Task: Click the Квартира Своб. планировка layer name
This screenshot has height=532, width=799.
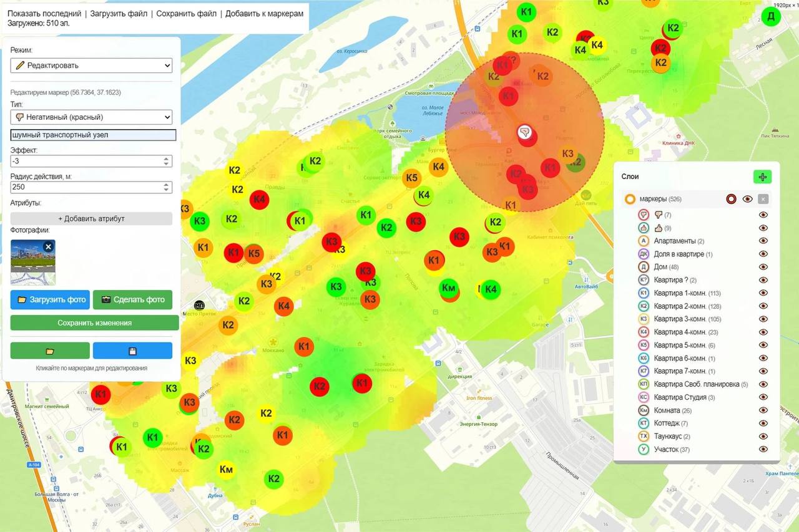Action: click(x=697, y=384)
